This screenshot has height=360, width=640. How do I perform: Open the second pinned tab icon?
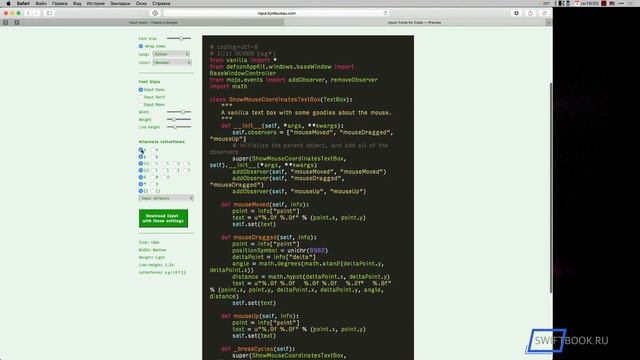[17, 22]
